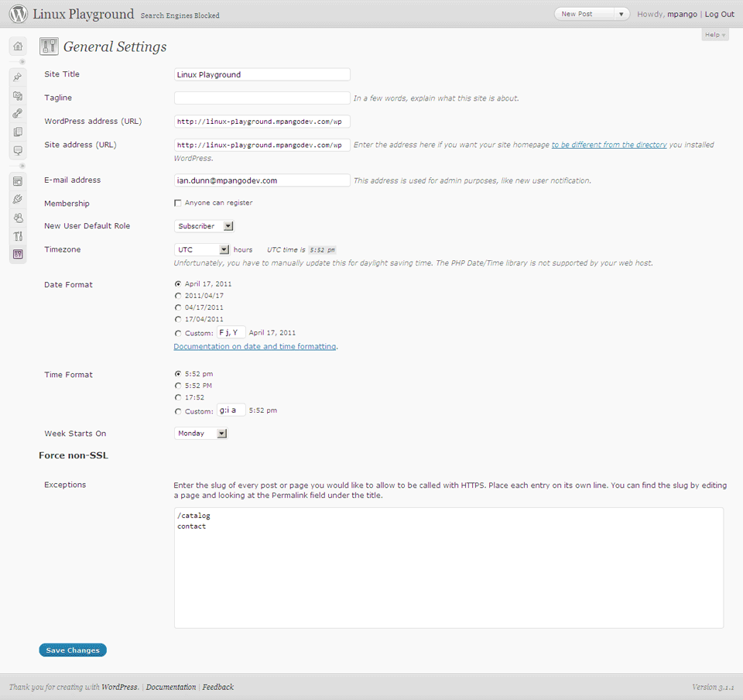This screenshot has height=700, width=743.
Task: Click custom date format 'F j, Y' field
Action: click(x=231, y=332)
